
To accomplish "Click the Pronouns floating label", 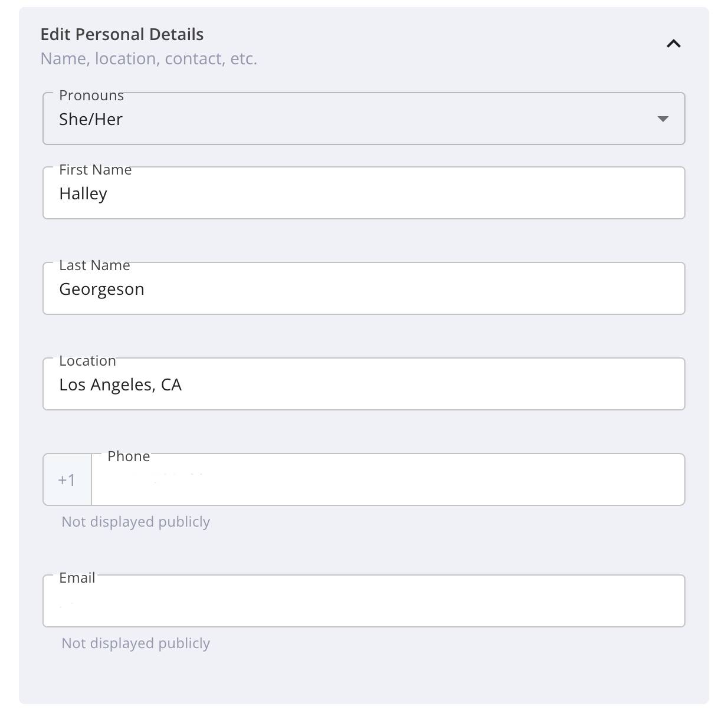I will tap(91, 96).
